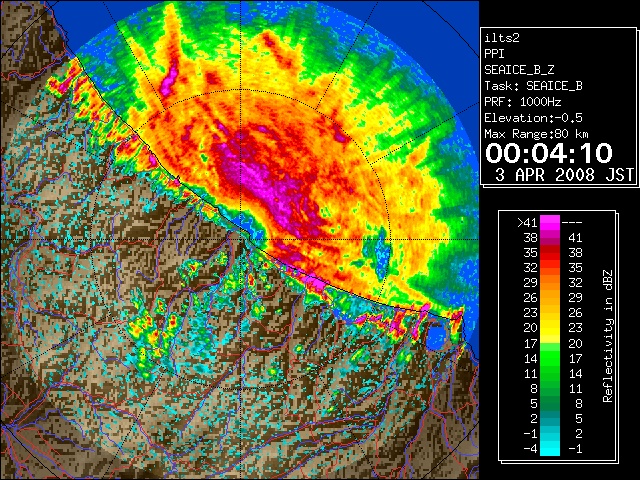Click the '>41' legend label
Viewport: 640px width, 480px height.
pos(527,223)
